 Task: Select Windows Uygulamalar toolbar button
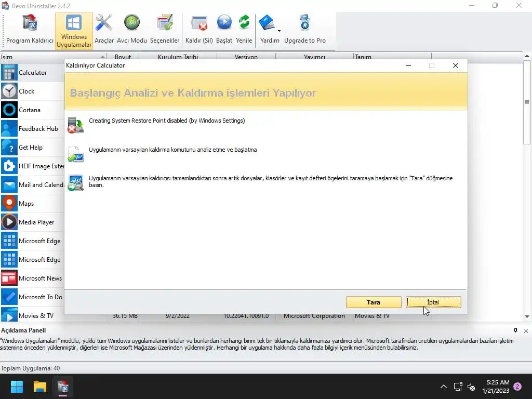pyautogui.click(x=74, y=31)
